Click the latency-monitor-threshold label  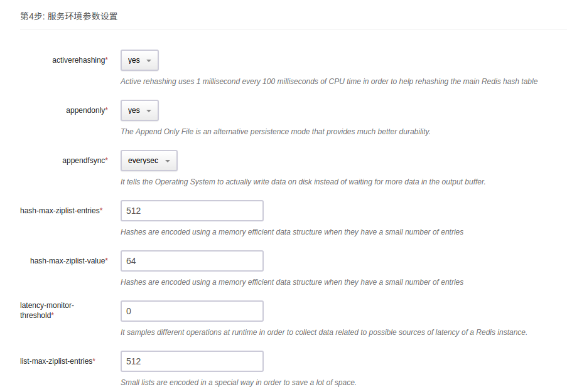47,310
